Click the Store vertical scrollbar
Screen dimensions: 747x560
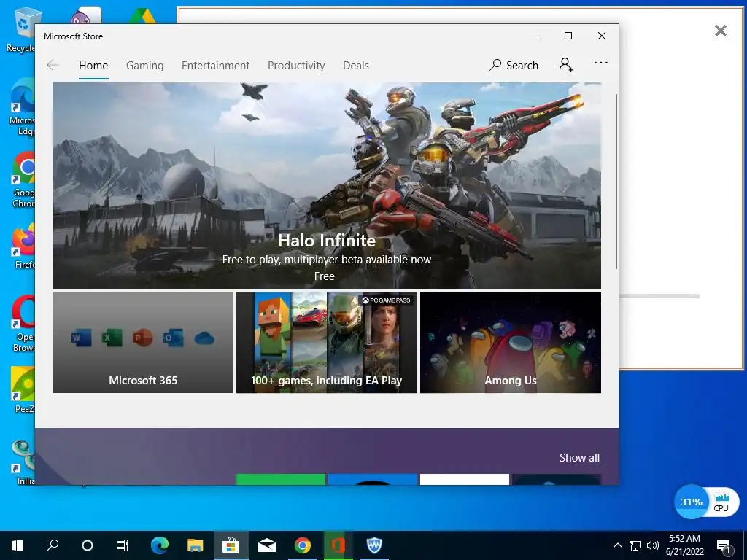pos(616,181)
